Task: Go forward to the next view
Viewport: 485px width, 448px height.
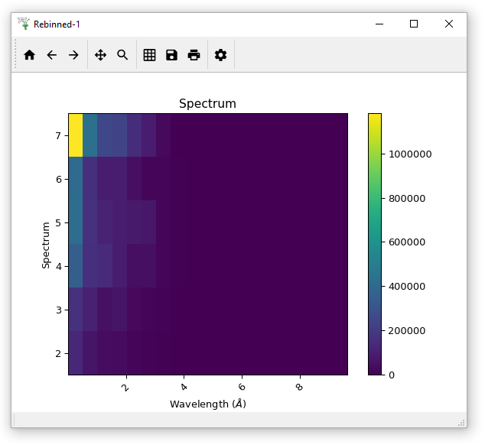Action: [73, 55]
